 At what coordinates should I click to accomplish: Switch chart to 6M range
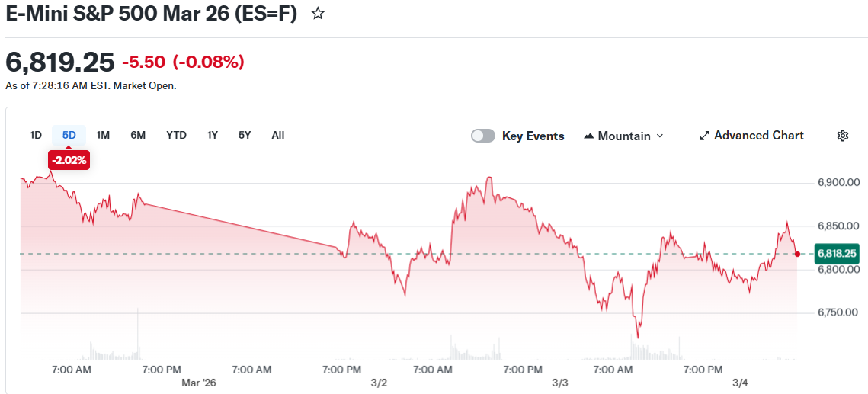(138, 135)
